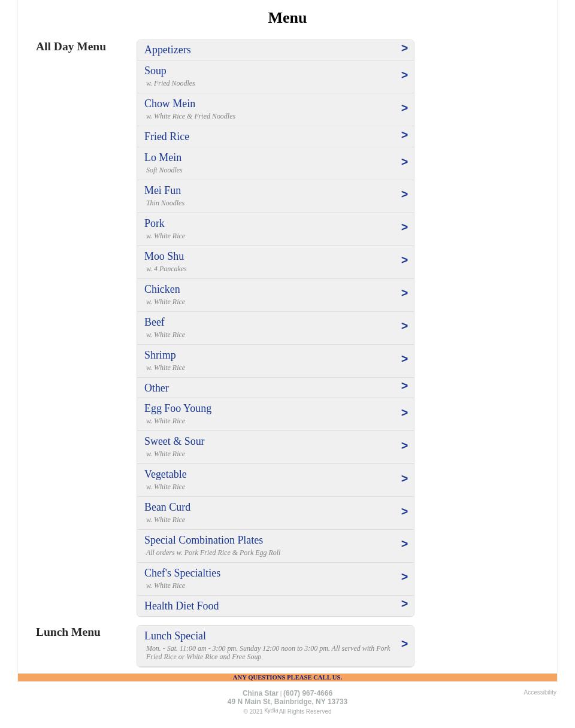Expand the Appetizers category arrow
The image size is (575, 728).
[404, 48]
